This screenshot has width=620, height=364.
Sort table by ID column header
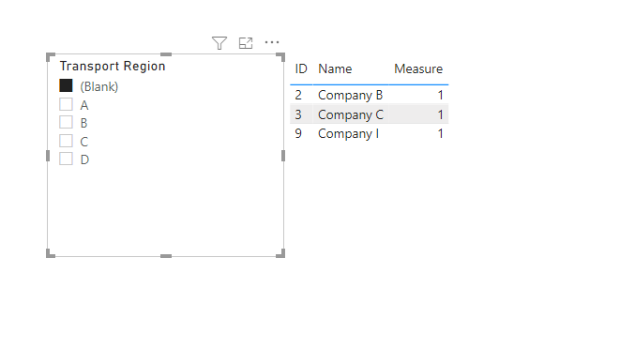[x=301, y=68]
